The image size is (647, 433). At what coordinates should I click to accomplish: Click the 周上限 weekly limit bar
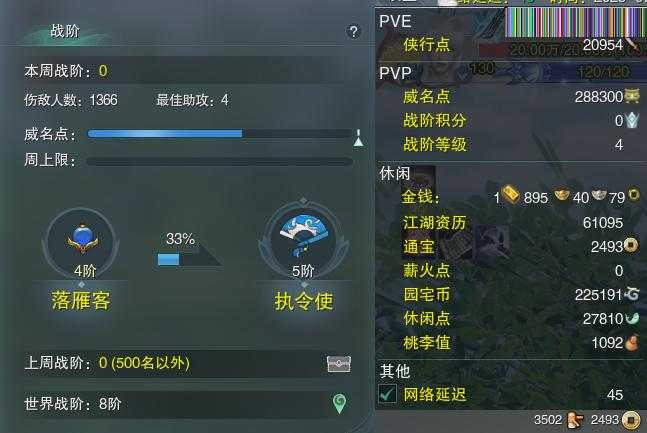[x=220, y=161]
